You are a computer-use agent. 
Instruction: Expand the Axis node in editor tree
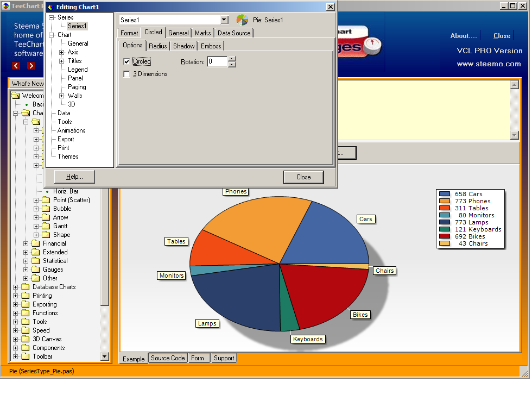pyautogui.click(x=61, y=52)
